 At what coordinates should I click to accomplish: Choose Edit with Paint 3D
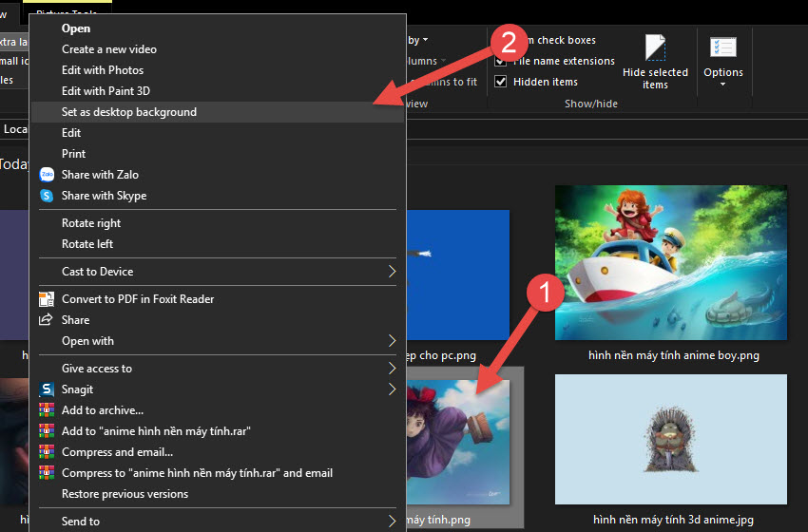[x=106, y=91]
